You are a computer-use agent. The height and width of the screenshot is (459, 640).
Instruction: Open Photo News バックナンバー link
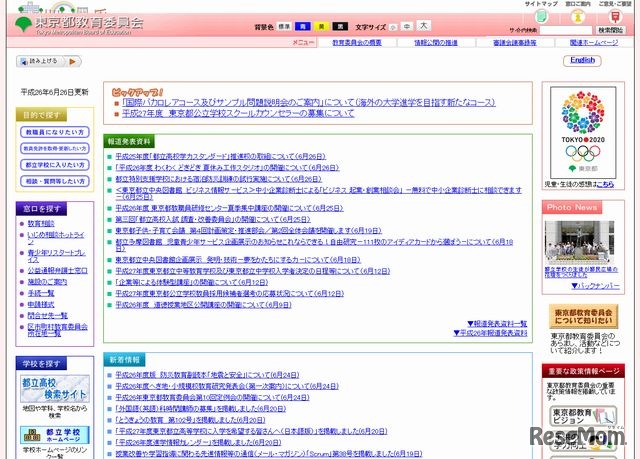point(596,286)
